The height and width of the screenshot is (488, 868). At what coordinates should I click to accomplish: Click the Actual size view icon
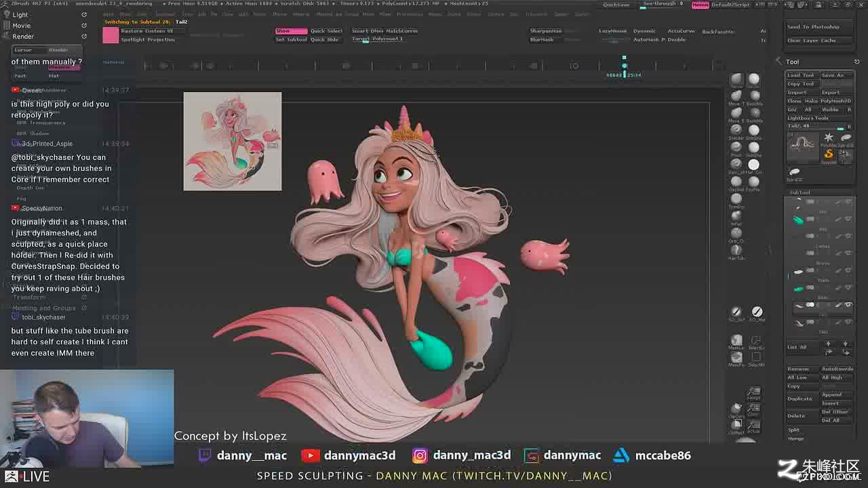click(754, 425)
